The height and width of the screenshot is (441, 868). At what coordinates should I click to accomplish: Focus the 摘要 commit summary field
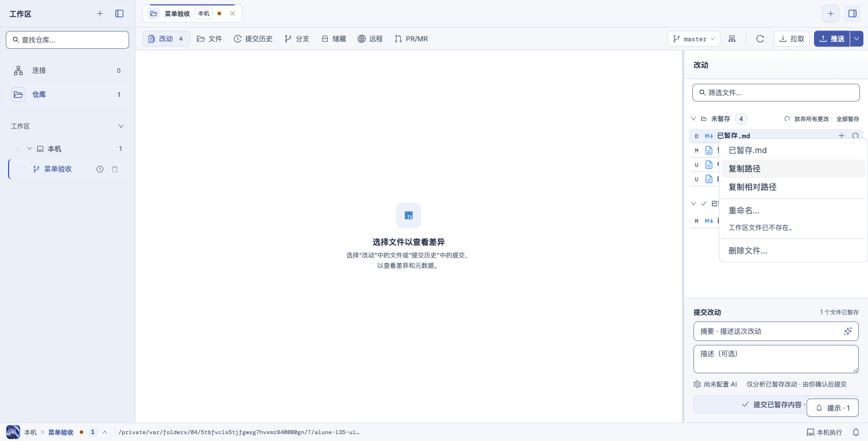point(776,331)
